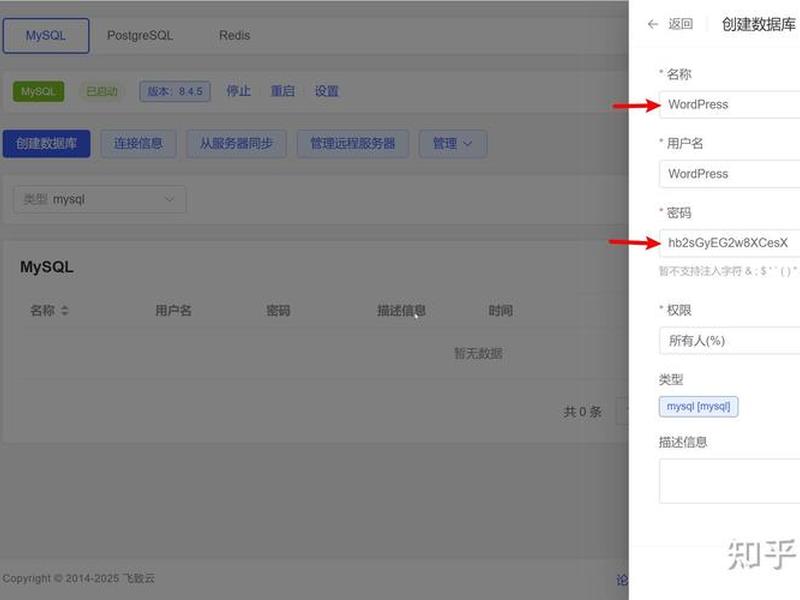
Task: Click the version 8.4.5 tag
Action: (175, 91)
